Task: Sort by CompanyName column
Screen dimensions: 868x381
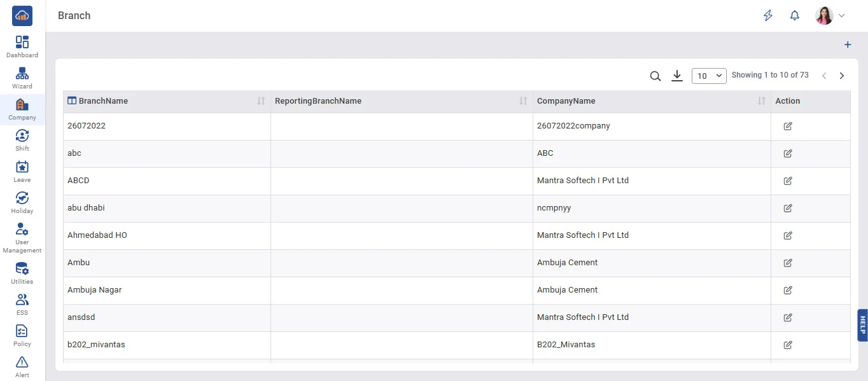Action: (762, 101)
